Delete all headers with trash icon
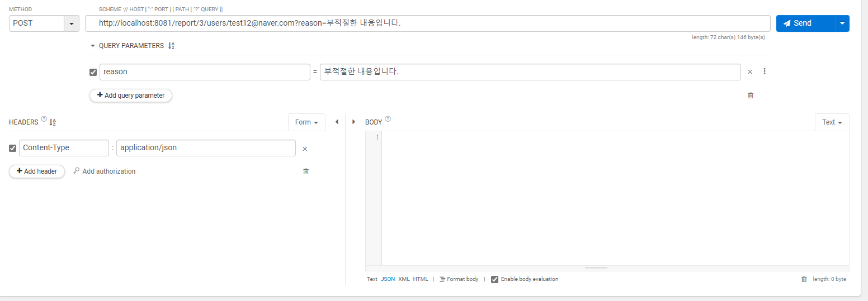The height and width of the screenshot is (301, 868). (306, 171)
